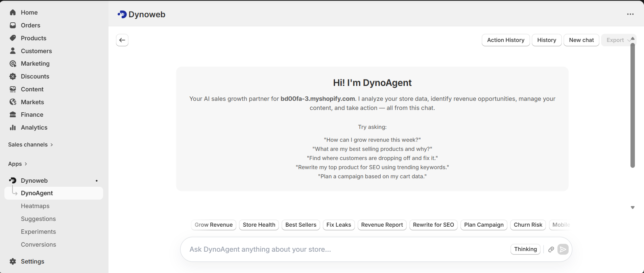The width and height of the screenshot is (644, 273).
Task: Toggle the Thinking mode button
Action: click(x=525, y=249)
